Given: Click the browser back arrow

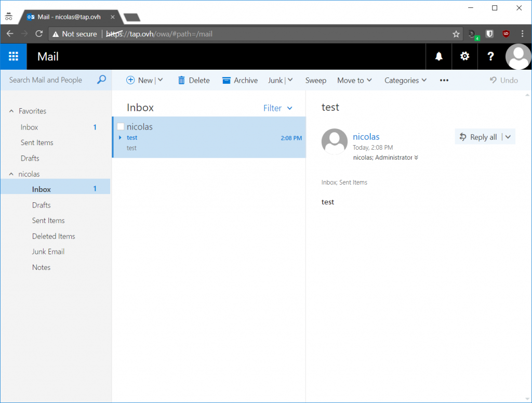Looking at the screenshot, I should [10, 34].
